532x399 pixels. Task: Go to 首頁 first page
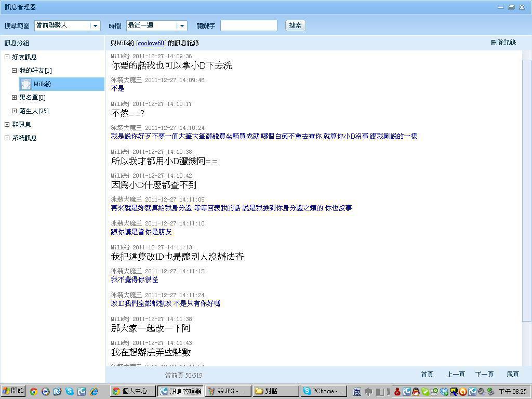[x=427, y=375]
